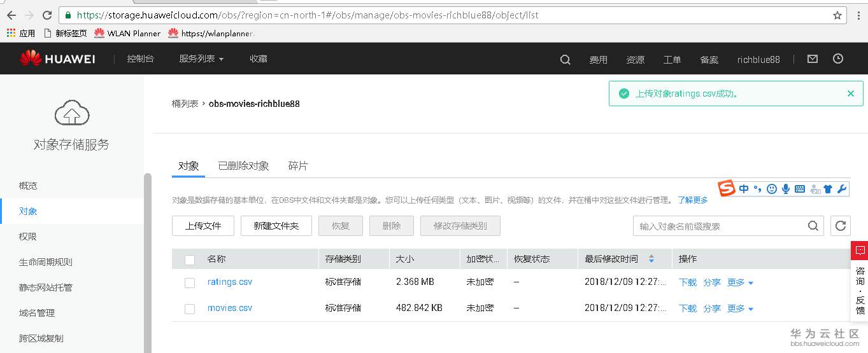868x353 pixels.
Task: Dismiss the upload success notification
Action: tap(850, 93)
